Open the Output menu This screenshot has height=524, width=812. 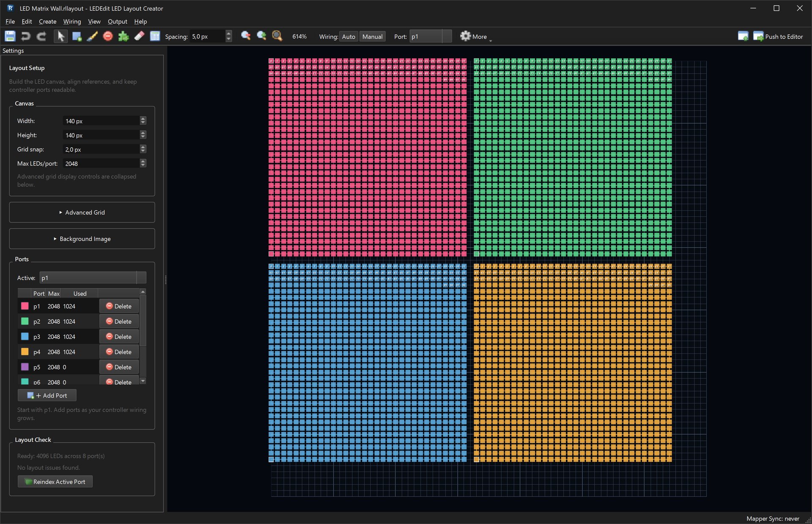tap(117, 21)
